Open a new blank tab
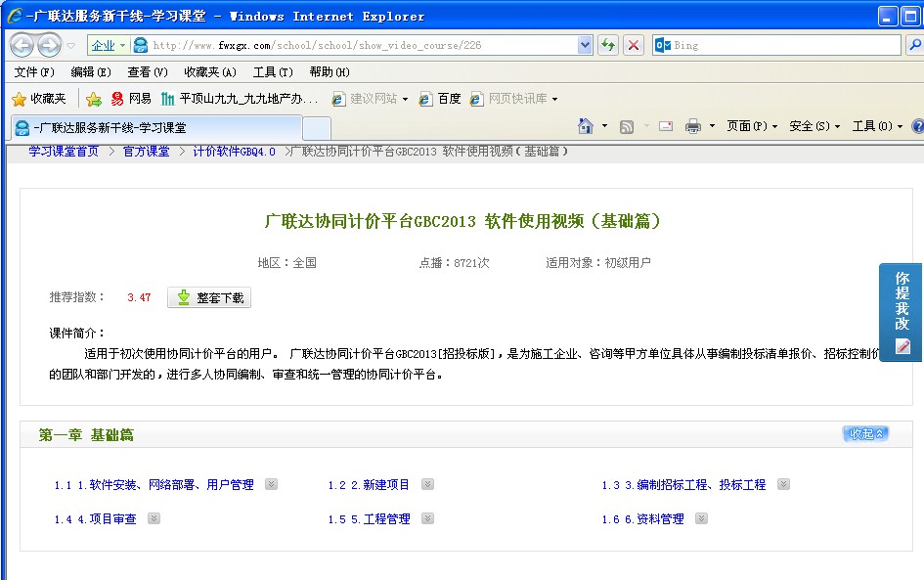924x580 pixels. (x=317, y=128)
